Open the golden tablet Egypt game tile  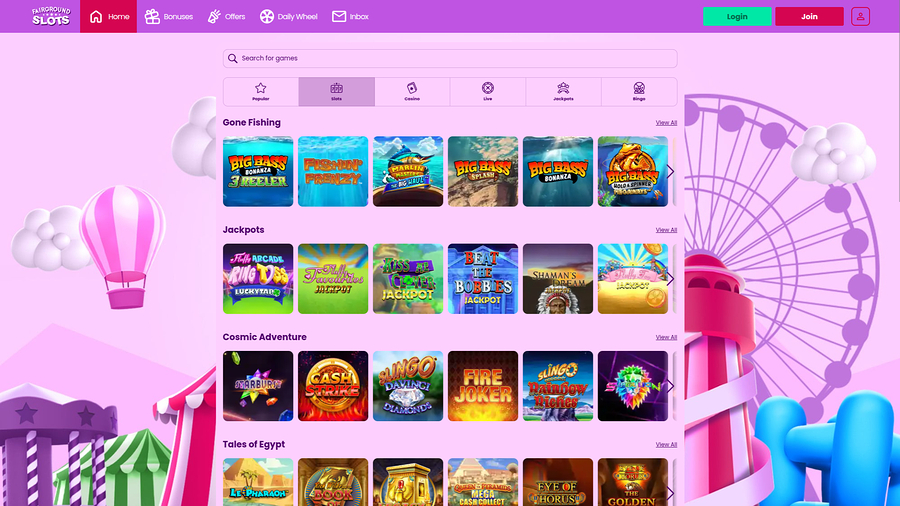click(x=408, y=482)
